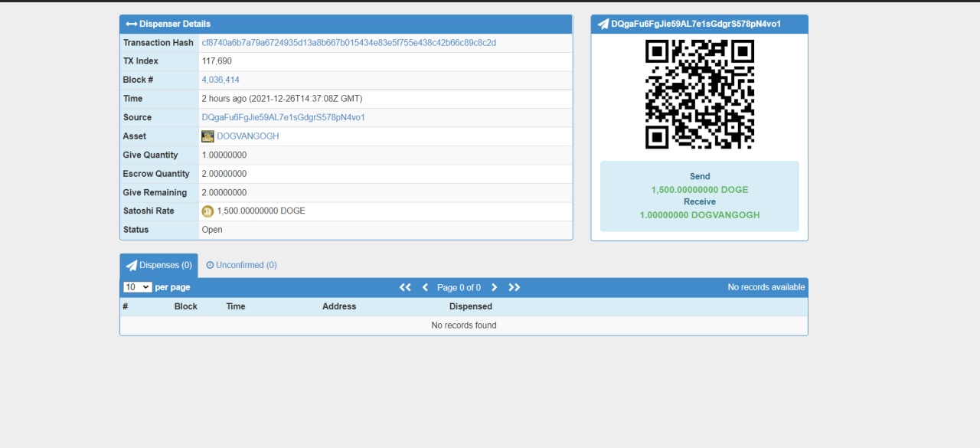Click the Block column header
Viewport: 980px width, 448px height.
pyautogui.click(x=185, y=306)
